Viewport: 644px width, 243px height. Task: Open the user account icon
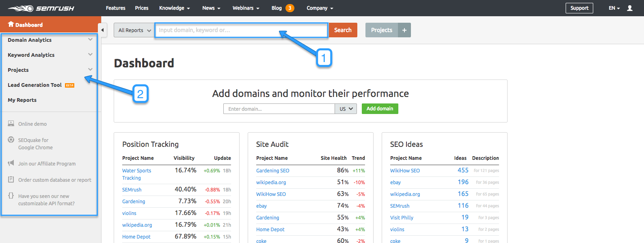point(630,8)
